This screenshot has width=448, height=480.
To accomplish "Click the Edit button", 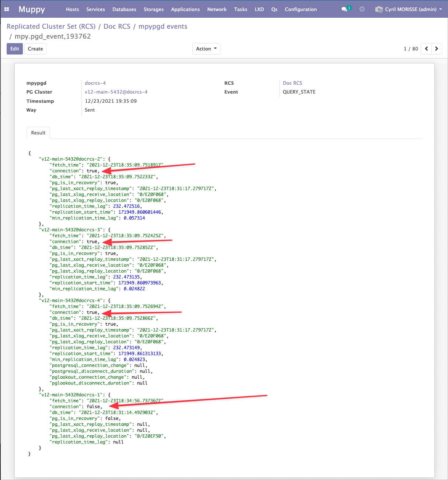I will click(15, 49).
